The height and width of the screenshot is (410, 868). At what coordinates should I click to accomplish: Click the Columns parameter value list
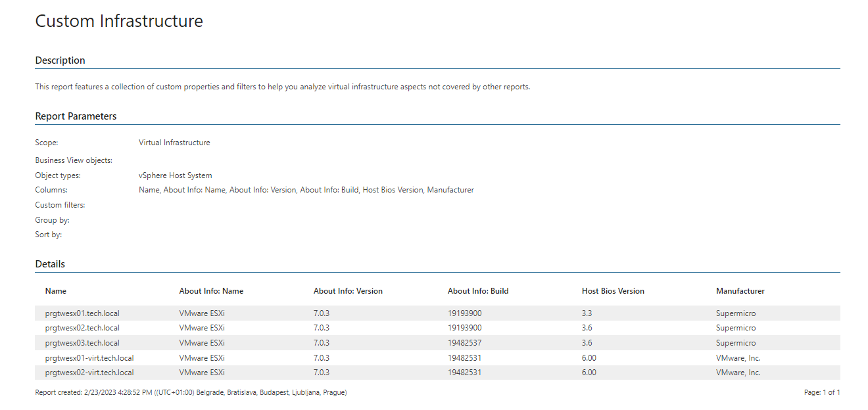(x=306, y=190)
